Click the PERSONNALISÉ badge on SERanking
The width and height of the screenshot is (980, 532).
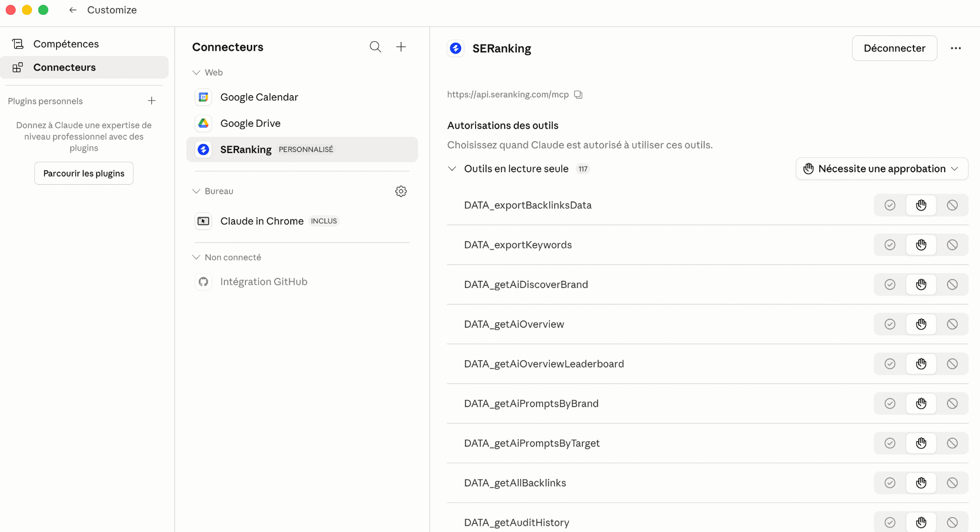pyautogui.click(x=306, y=150)
